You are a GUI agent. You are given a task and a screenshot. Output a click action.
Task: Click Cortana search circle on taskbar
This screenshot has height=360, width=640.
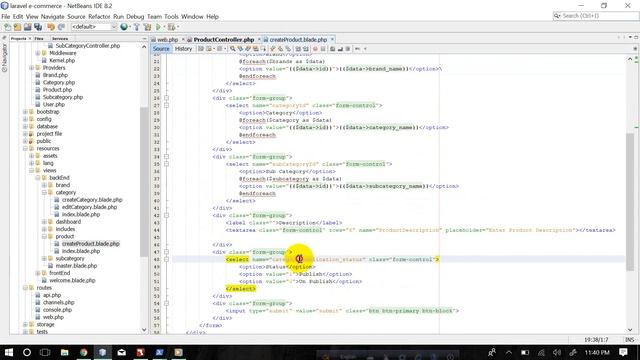[x=27, y=352]
